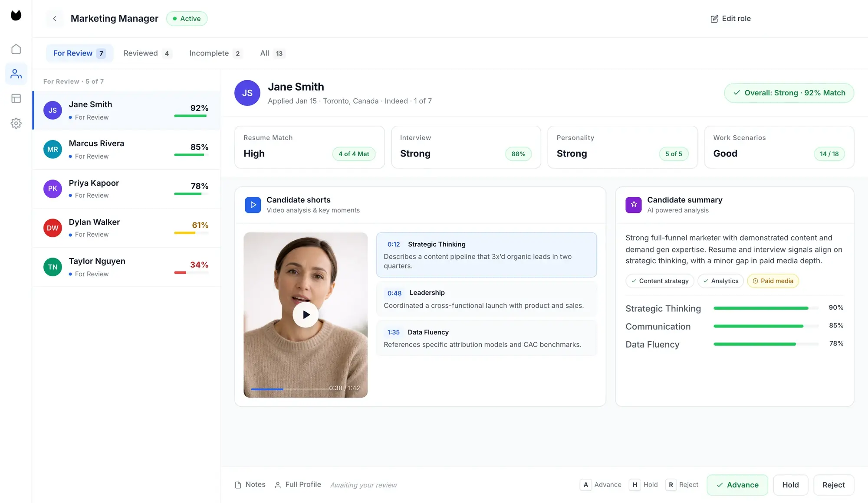
Task: Play the candidate interview video
Action: 306,315
